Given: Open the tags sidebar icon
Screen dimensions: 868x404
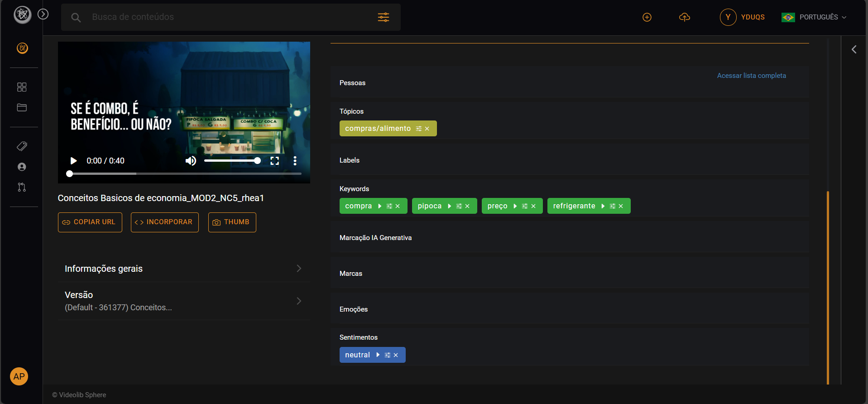Looking at the screenshot, I should tap(22, 146).
